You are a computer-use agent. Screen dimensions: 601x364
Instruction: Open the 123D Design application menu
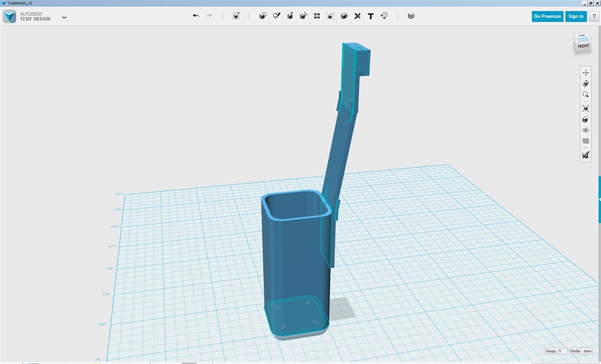(64, 17)
